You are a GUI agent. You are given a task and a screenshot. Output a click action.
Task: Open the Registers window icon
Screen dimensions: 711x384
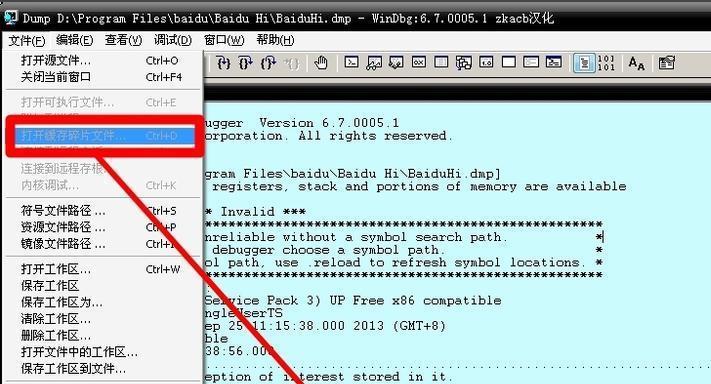(x=419, y=62)
